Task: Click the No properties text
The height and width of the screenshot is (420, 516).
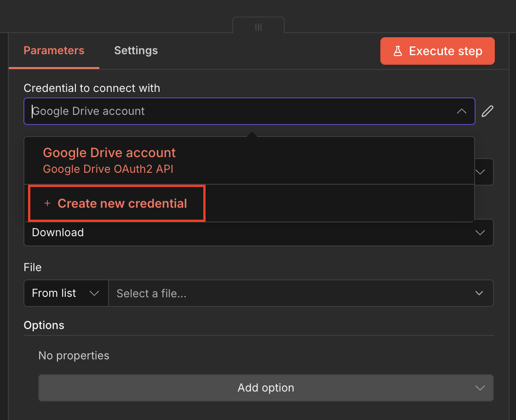Action: point(74,356)
